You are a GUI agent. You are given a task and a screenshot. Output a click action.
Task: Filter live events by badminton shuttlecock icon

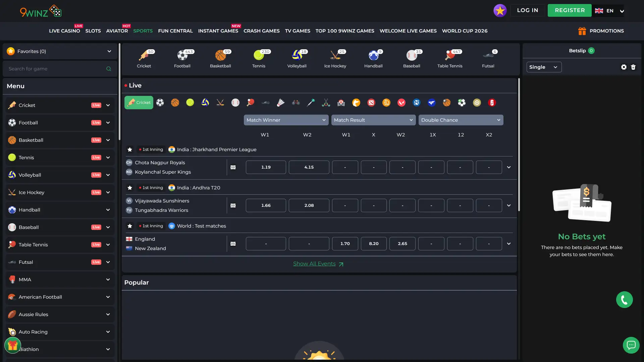pyautogui.click(x=281, y=103)
